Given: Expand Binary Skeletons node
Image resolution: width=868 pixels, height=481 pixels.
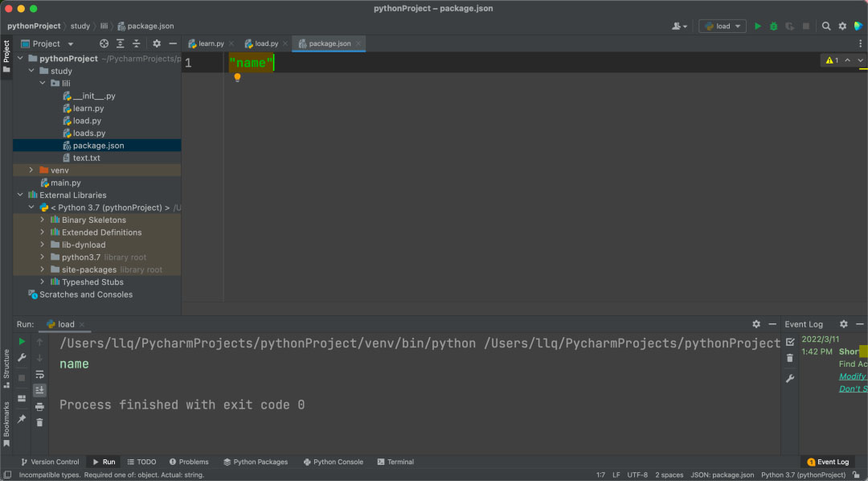Looking at the screenshot, I should click(43, 220).
